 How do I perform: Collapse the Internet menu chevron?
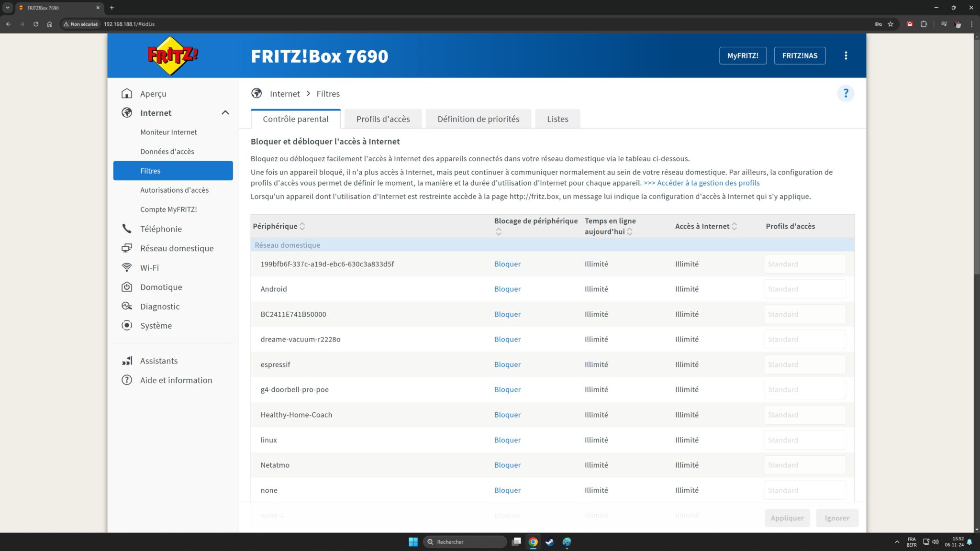(225, 112)
